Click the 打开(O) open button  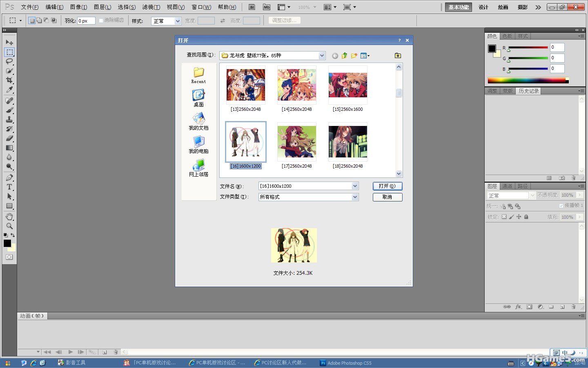click(x=388, y=186)
